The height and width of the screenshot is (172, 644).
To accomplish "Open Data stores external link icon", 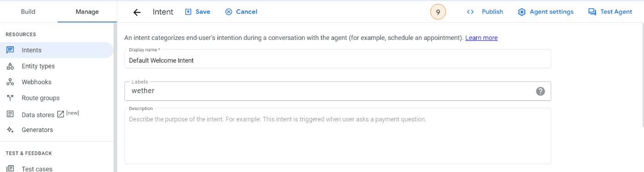I will point(60,115).
